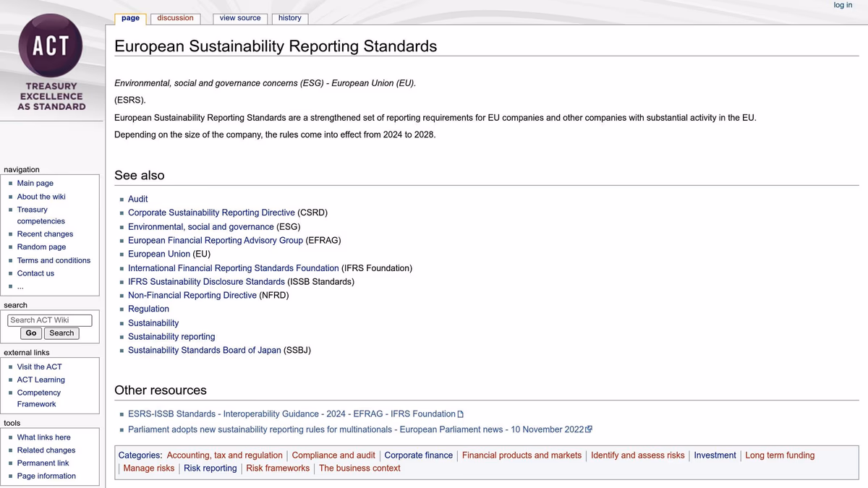The width and height of the screenshot is (868, 488).
Task: Open the Main page from navigation
Action: click(35, 183)
